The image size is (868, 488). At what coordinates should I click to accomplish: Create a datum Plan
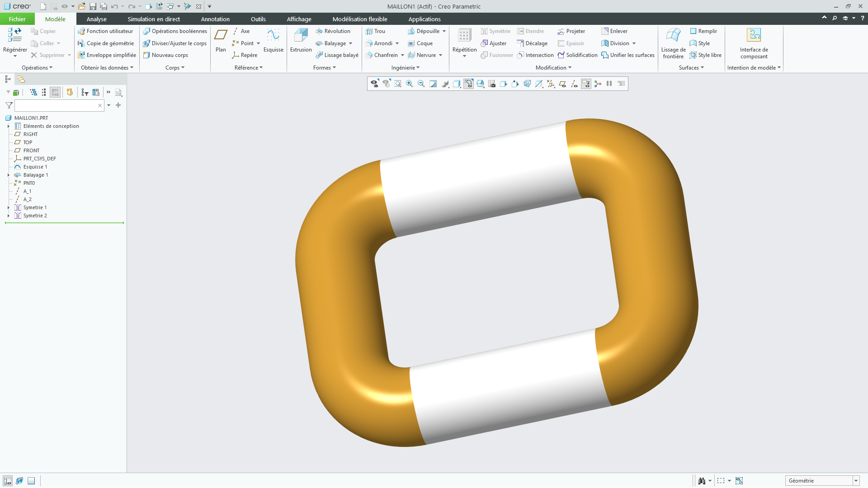click(x=221, y=41)
